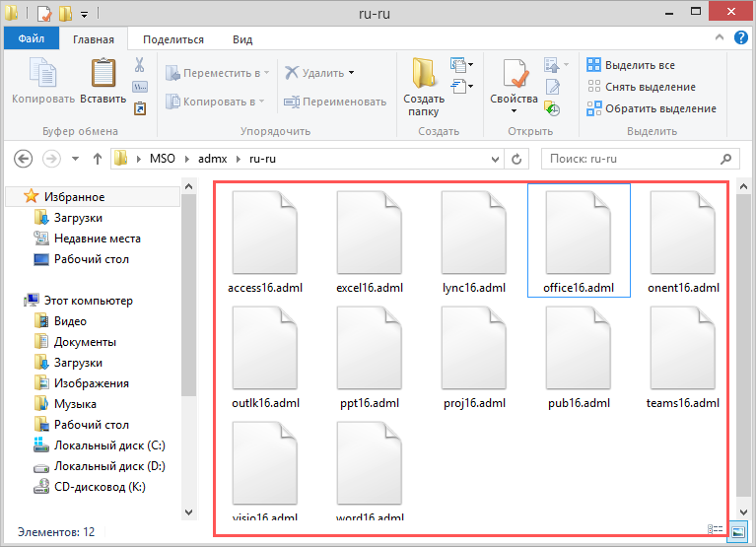Select the ppt16.adml file
Screen dimensions: 756x547
pos(370,358)
